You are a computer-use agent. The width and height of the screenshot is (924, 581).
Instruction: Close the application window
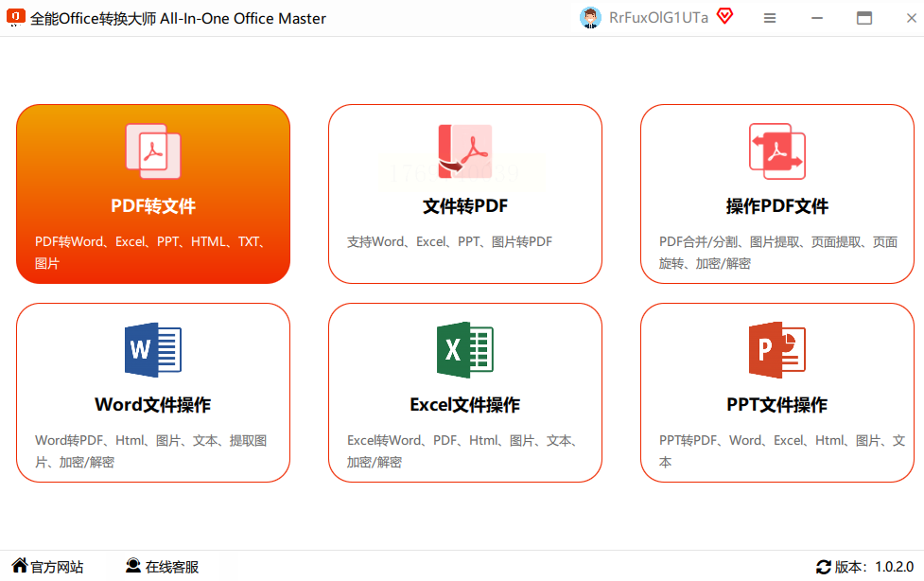(x=911, y=18)
